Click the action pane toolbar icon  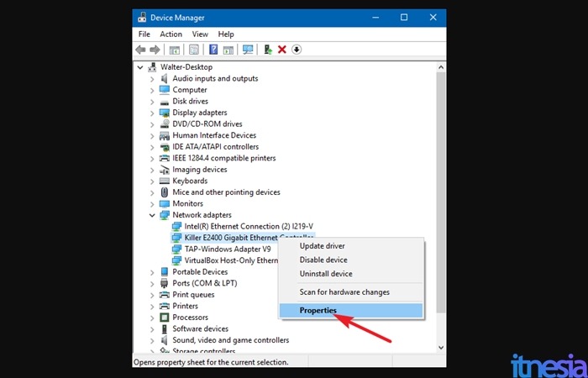(x=228, y=50)
